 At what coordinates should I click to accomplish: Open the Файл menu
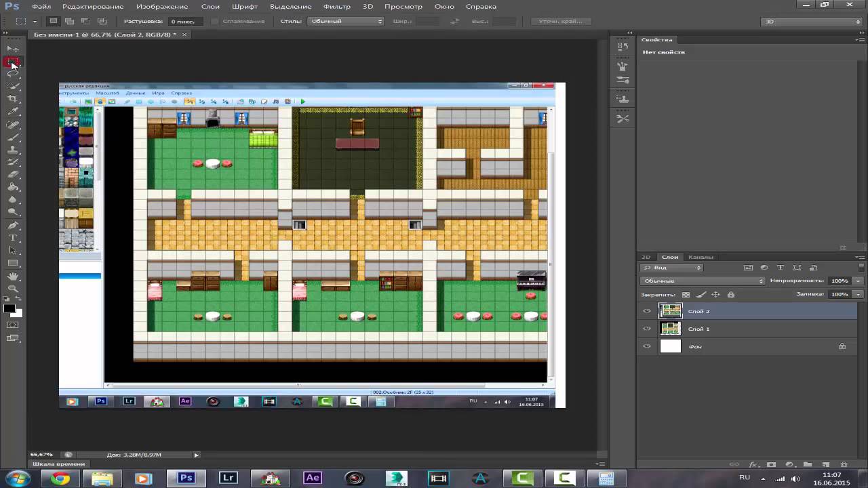tap(41, 6)
